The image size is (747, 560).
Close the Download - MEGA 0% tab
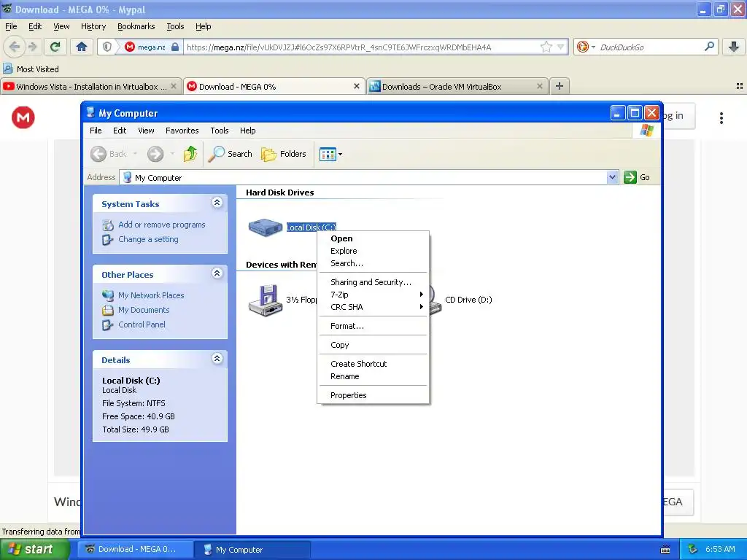pyautogui.click(x=356, y=86)
